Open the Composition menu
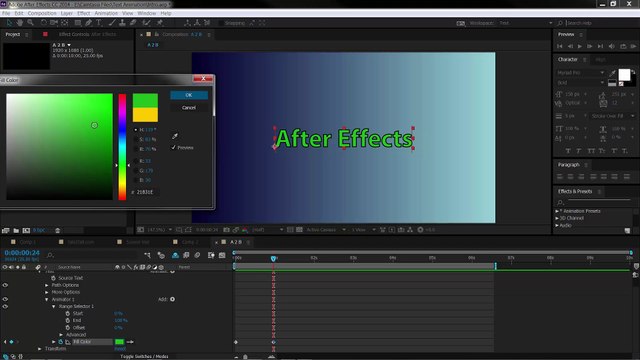Image resolution: width=640 pixels, height=360 pixels. 42,13
